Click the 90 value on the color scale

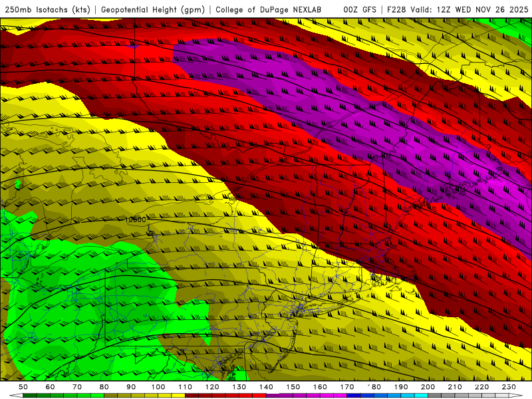(131, 387)
